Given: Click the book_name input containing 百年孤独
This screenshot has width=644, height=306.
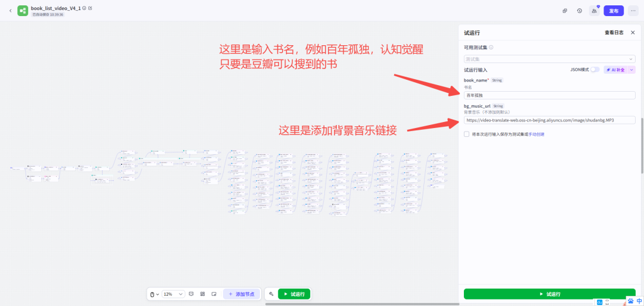Looking at the screenshot, I should point(550,95).
